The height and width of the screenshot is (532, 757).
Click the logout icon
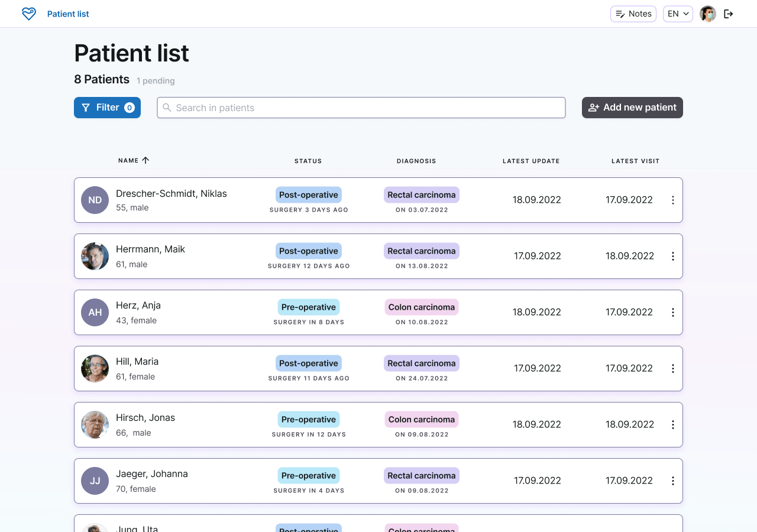click(x=729, y=14)
